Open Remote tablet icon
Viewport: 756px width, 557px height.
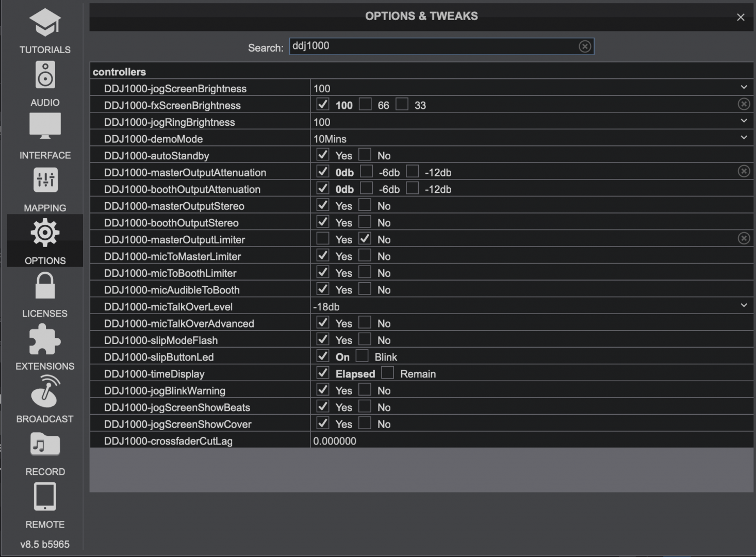(45, 497)
